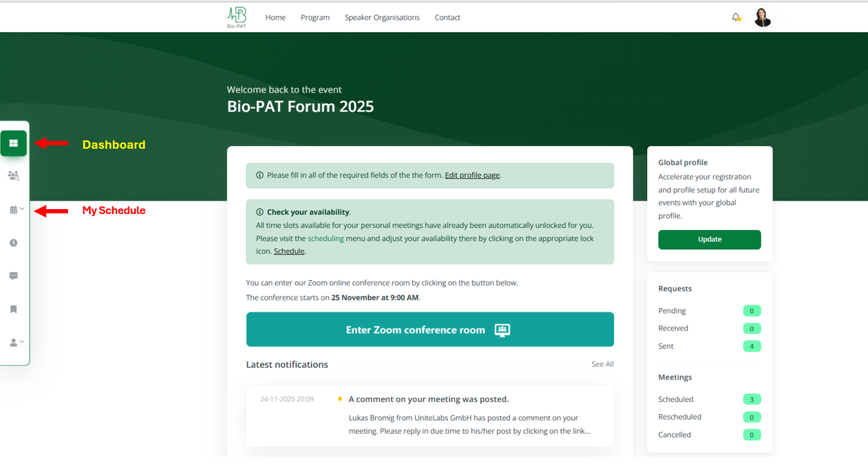Click the calendar My Schedule sidebar icon

13,210
